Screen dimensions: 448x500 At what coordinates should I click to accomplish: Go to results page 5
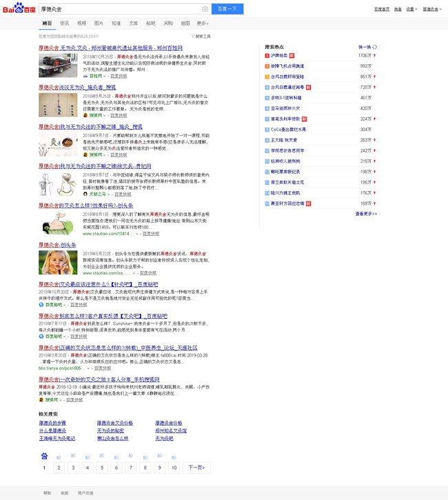coord(102,468)
